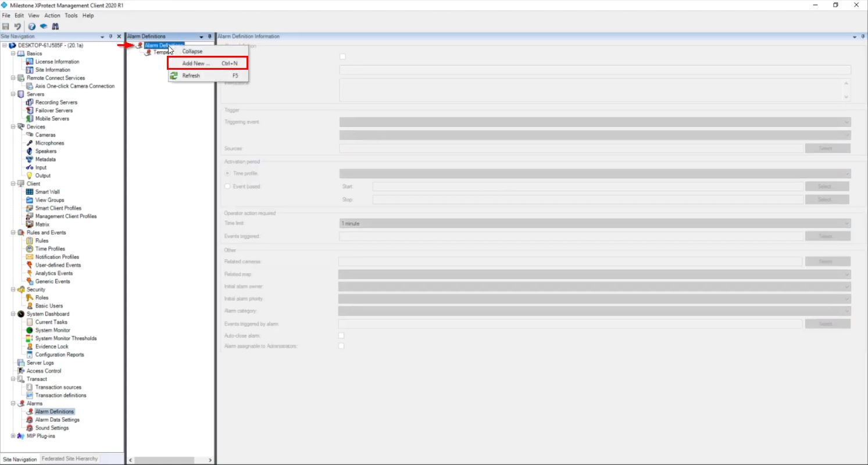Click Mobile Servers tree entry
Screen dimensions: 868x465
click(x=52, y=119)
